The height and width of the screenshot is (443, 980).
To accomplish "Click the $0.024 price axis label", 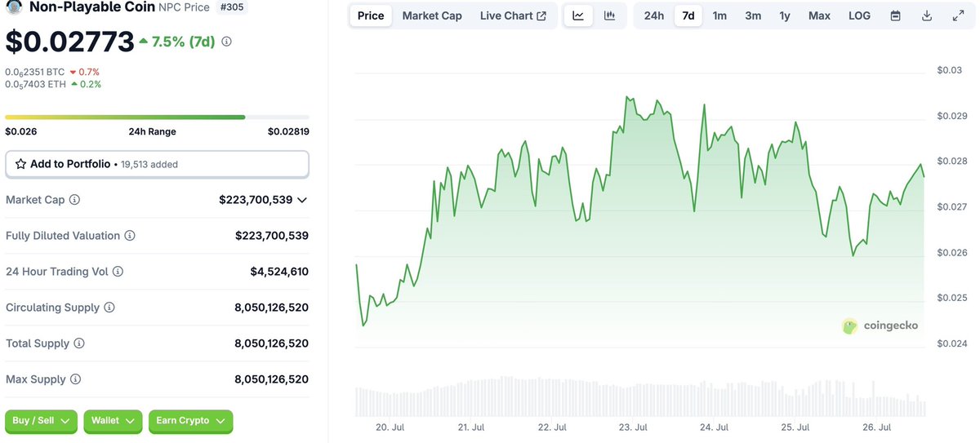I will coord(951,343).
